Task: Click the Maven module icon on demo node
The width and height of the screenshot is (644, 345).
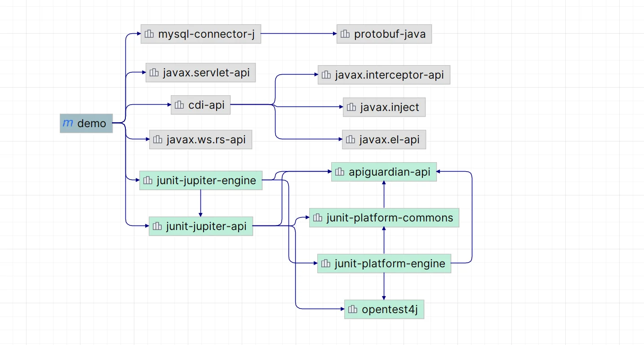Action: point(68,123)
